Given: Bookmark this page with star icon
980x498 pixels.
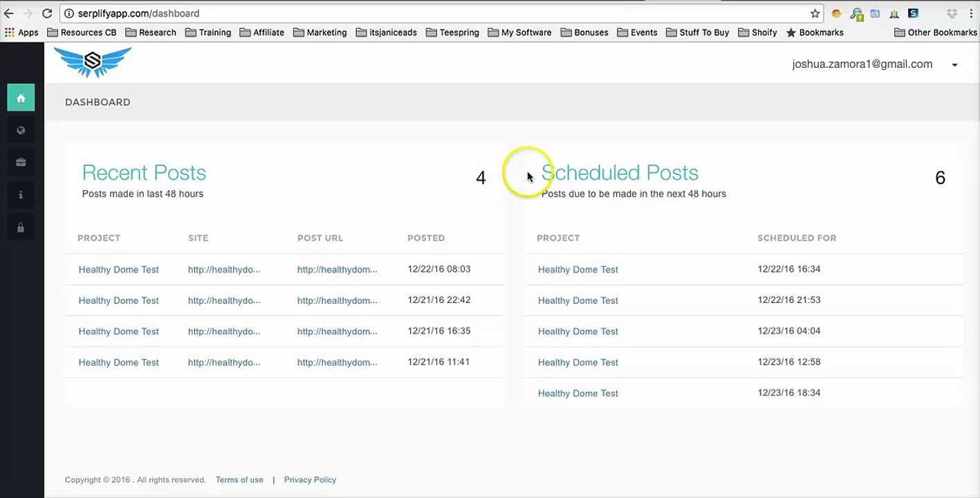Looking at the screenshot, I should click(x=815, y=13).
